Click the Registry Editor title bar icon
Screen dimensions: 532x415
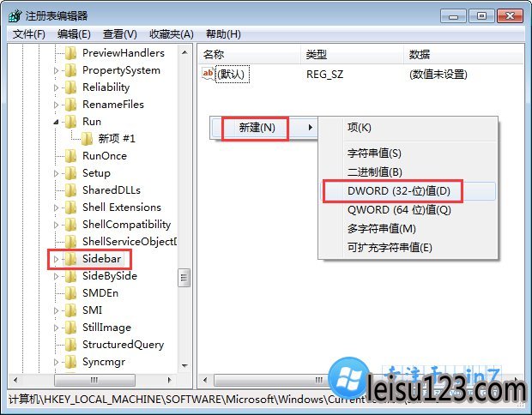15,15
